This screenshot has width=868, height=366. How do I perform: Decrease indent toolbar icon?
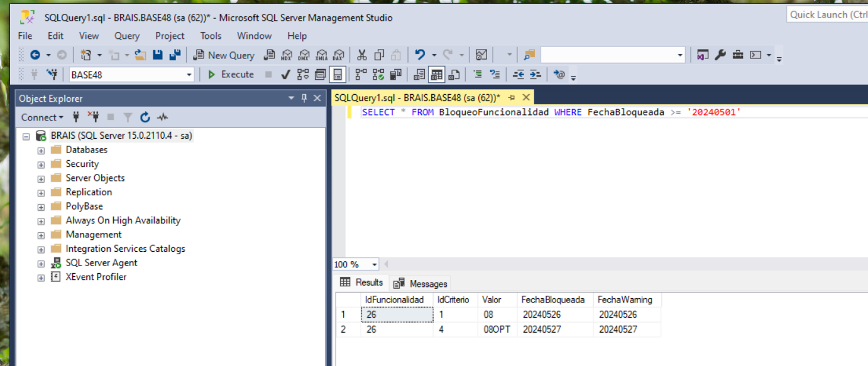(x=519, y=74)
